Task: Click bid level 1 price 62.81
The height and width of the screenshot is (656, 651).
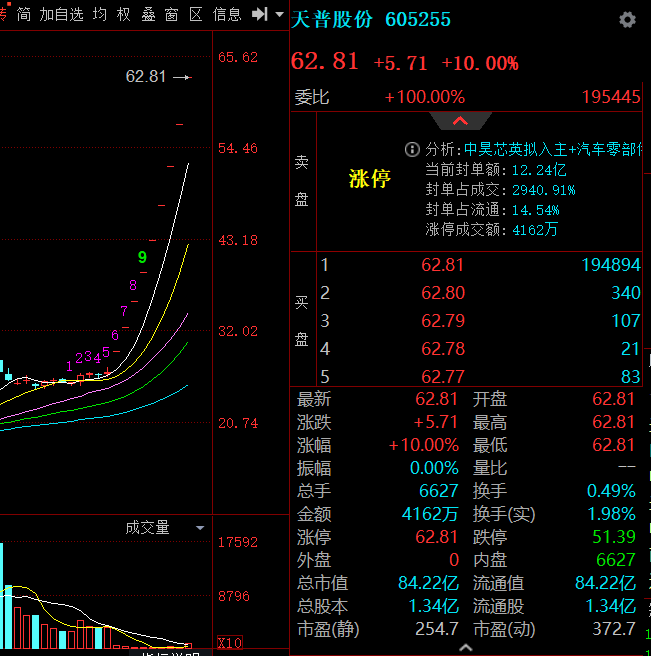Action: tap(443, 265)
